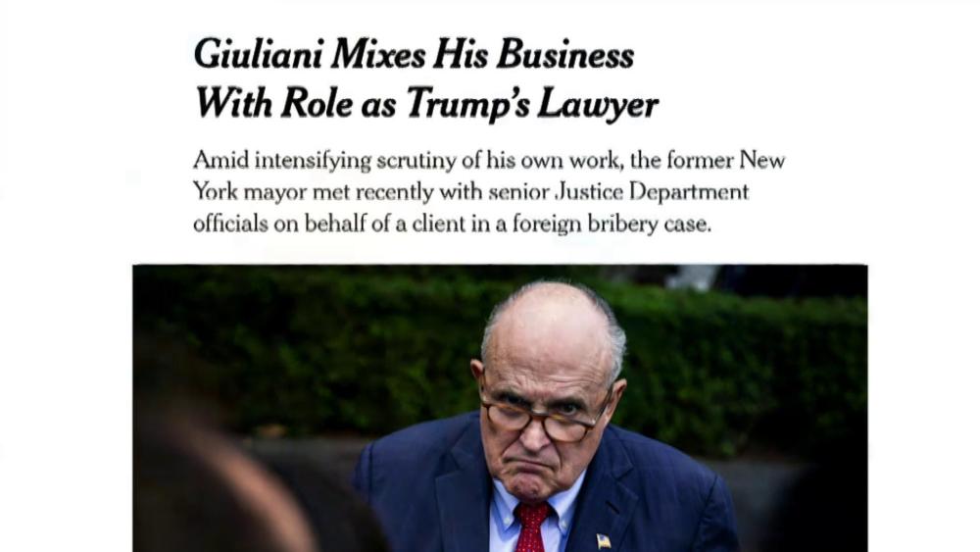Click the American flag lapel pin
This screenshot has height=552, width=980.
pyautogui.click(x=603, y=540)
